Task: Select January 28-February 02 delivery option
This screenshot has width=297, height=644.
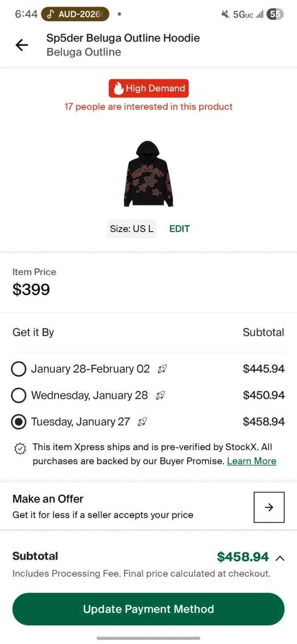Action: pos(19,369)
